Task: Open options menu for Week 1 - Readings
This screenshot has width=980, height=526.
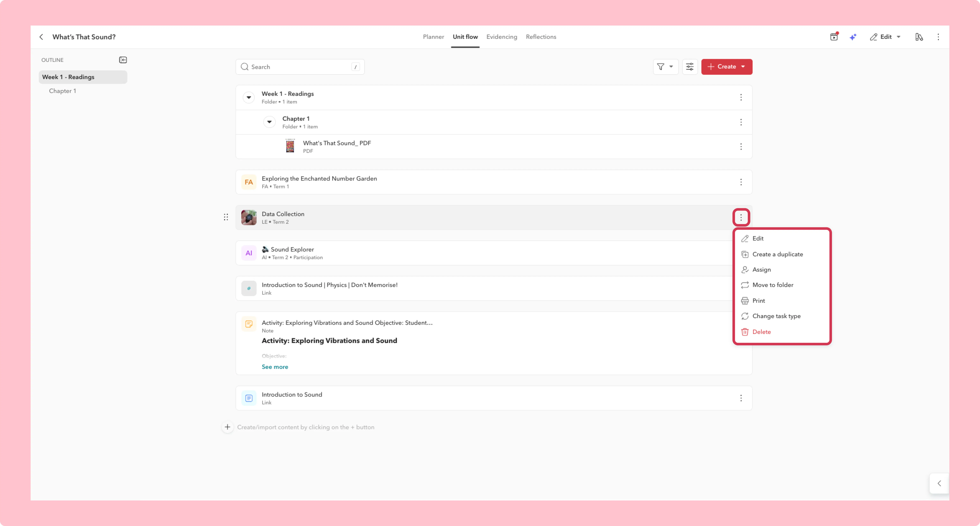Action: (x=741, y=98)
